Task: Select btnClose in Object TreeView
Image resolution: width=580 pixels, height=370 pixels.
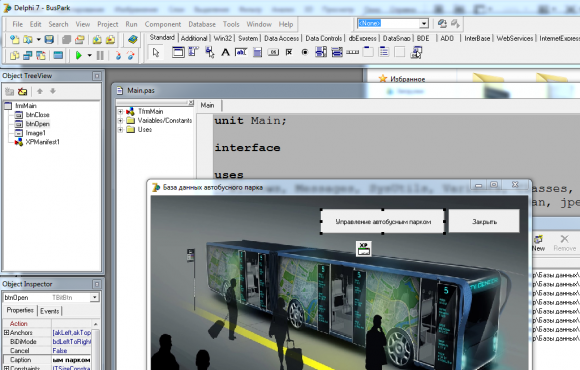Action: click(37, 115)
